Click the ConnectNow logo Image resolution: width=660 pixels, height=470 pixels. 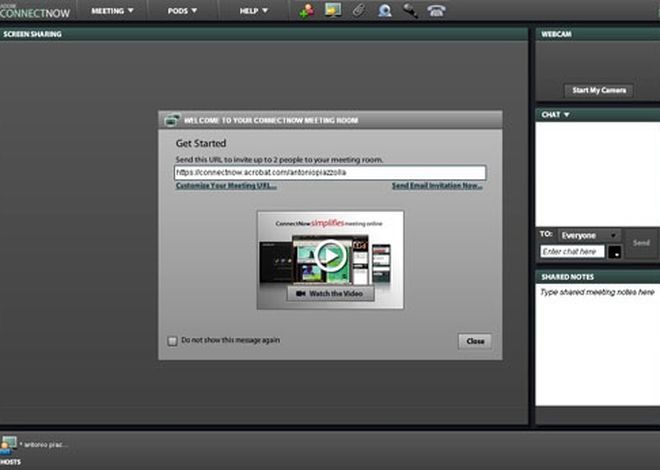(x=35, y=11)
